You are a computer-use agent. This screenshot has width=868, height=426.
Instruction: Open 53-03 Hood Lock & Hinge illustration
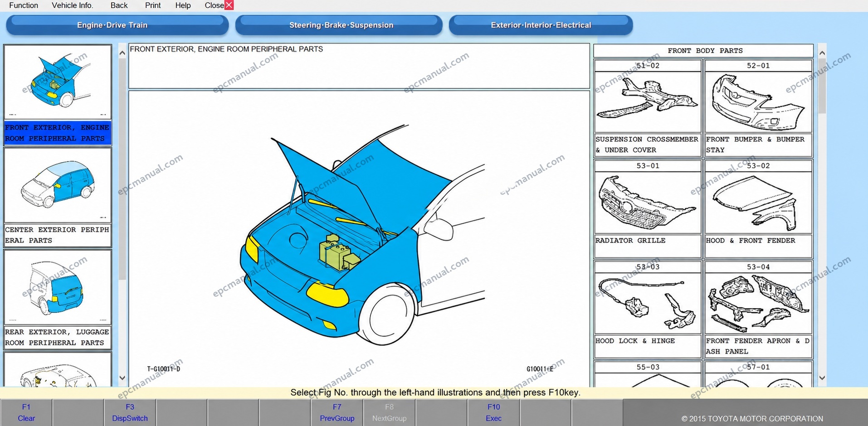pos(648,303)
